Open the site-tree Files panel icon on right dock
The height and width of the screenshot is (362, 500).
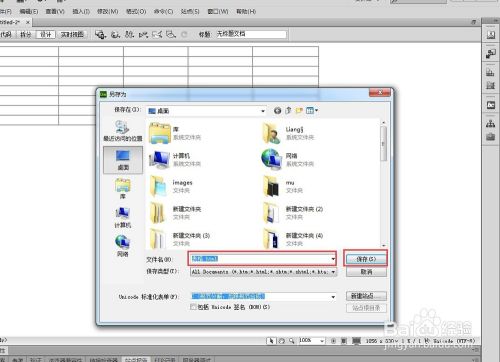(x=490, y=124)
